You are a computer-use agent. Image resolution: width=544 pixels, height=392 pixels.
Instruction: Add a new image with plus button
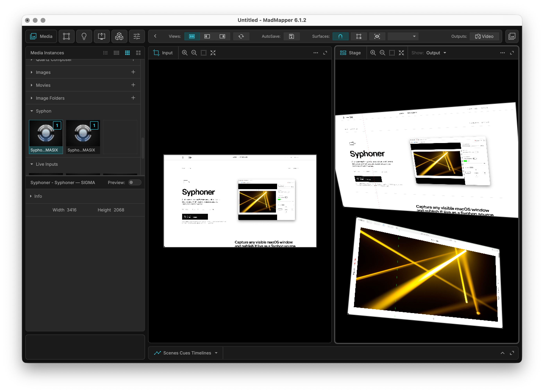point(133,72)
